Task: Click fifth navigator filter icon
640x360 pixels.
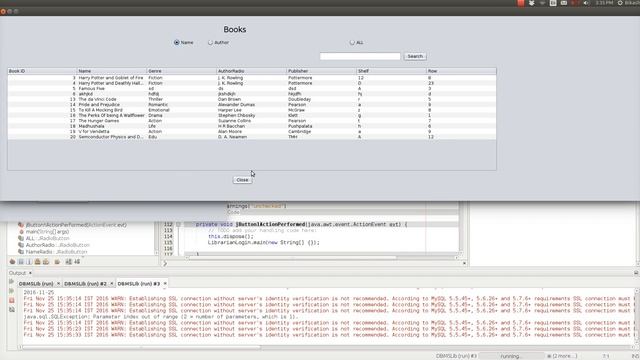Action: click(x=46, y=262)
